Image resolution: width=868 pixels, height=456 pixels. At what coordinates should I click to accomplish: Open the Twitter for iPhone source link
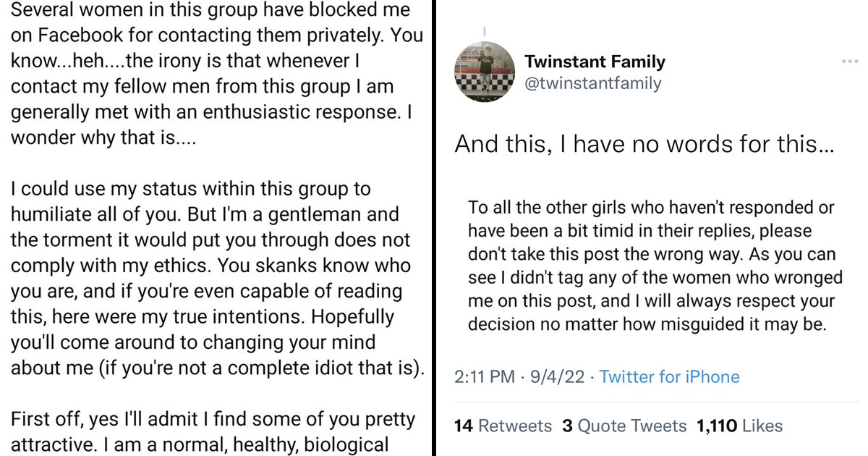[x=669, y=377]
